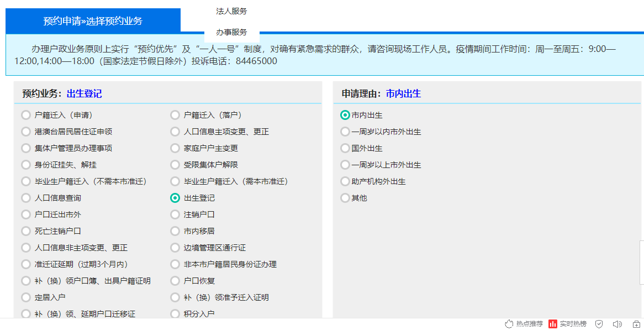
Task: Select 市内出生 as application reason
Action: point(345,115)
